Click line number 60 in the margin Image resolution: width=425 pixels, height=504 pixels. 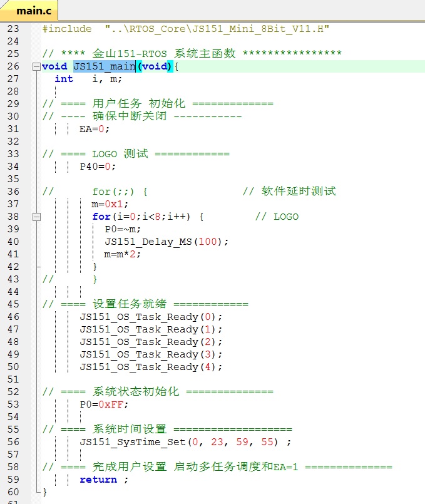click(13, 492)
